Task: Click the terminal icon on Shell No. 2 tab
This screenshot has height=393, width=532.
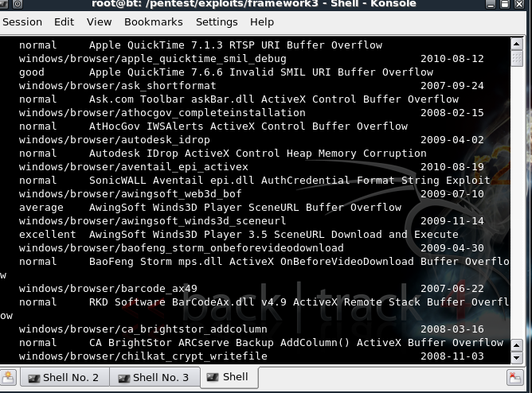Action: (33, 378)
